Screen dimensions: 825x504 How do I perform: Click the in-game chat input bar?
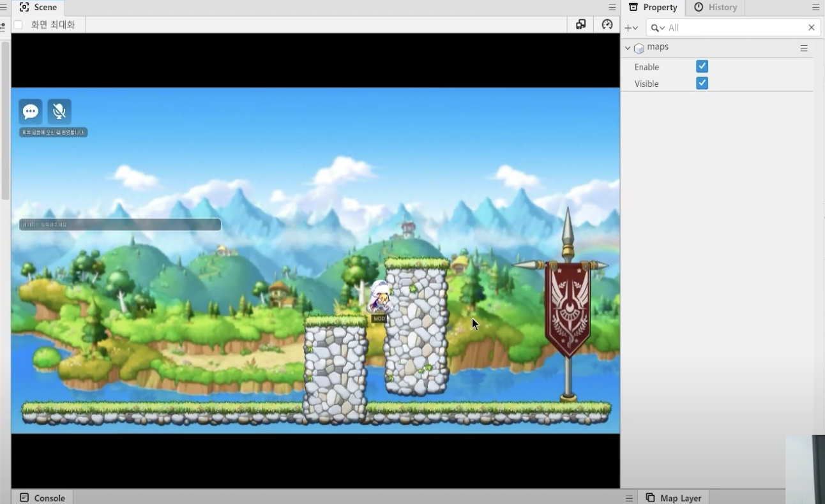[x=120, y=225]
